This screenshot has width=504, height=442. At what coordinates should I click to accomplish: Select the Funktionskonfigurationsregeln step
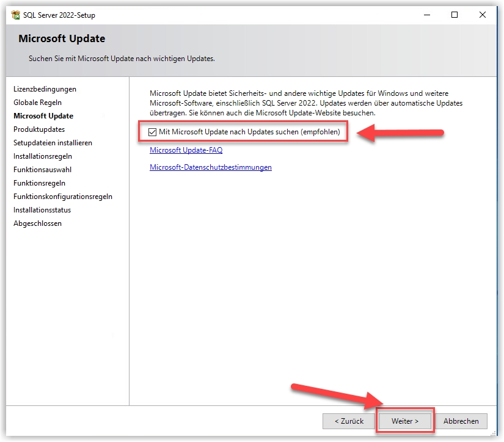point(63,197)
